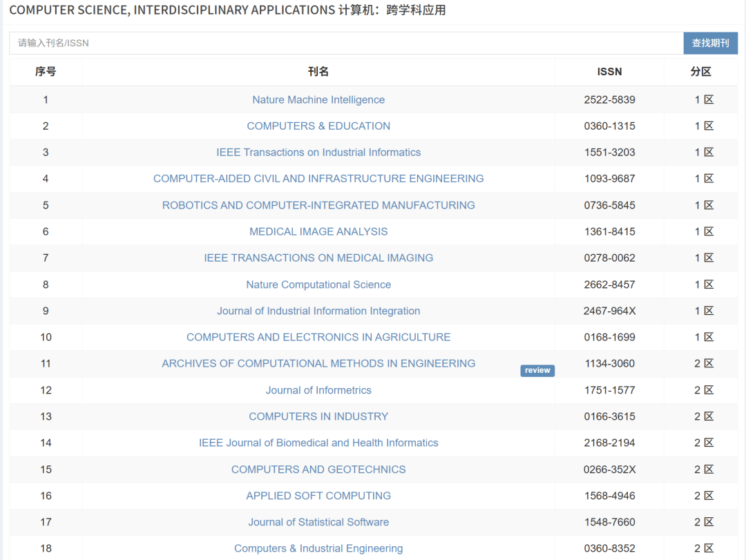
Task: Open IEEE TRANSACTIONS ON MEDICAL IMAGING link
Action: pyautogui.click(x=318, y=258)
